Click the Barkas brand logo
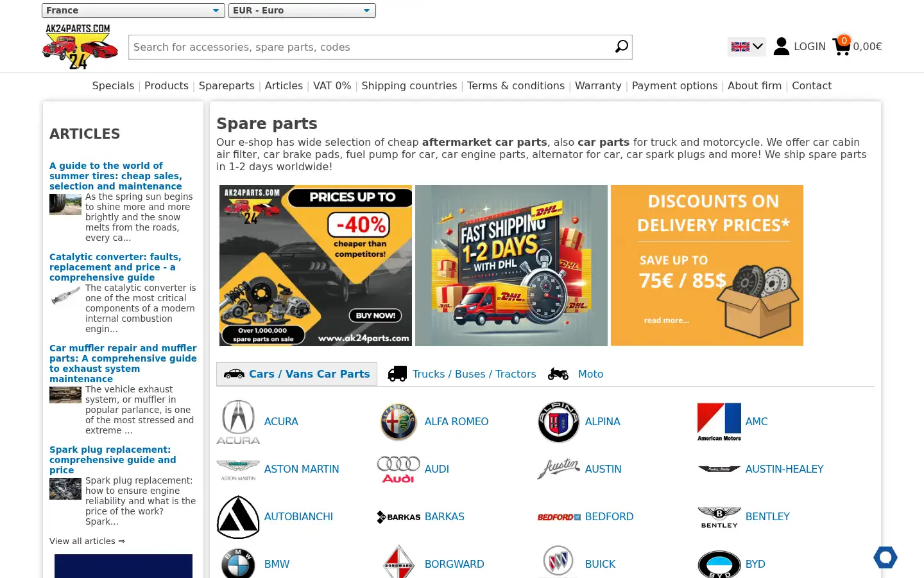924x578 pixels. click(398, 517)
